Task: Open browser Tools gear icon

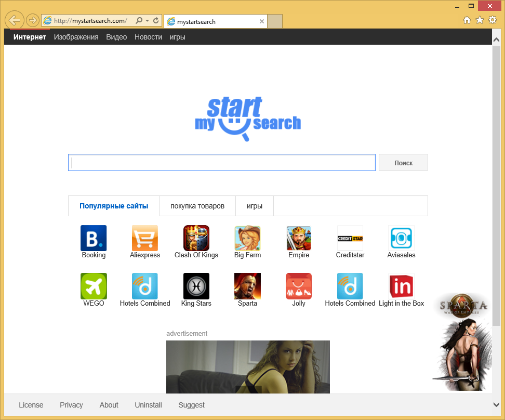Action: tap(493, 20)
